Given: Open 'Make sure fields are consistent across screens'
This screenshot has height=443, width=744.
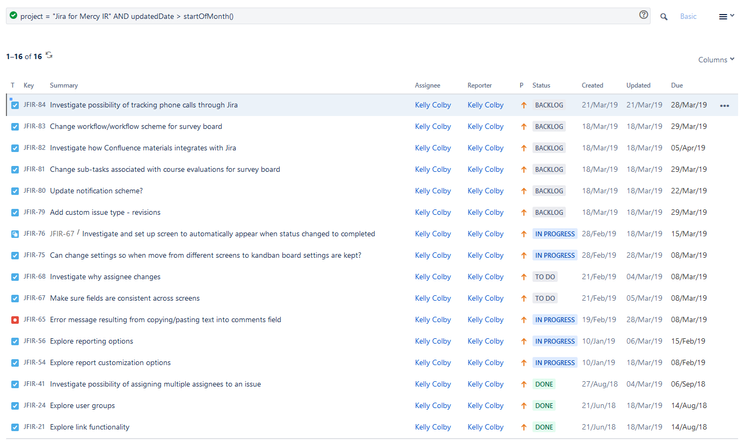Looking at the screenshot, I should pos(125,298).
